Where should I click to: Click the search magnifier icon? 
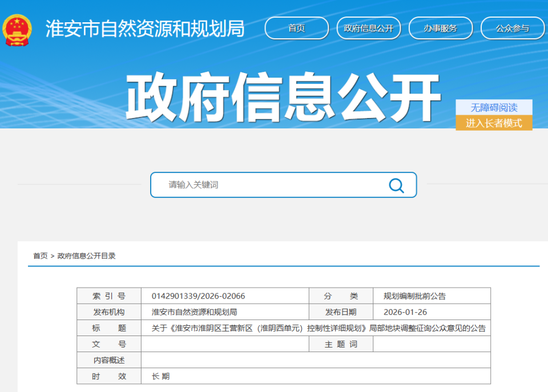point(396,185)
